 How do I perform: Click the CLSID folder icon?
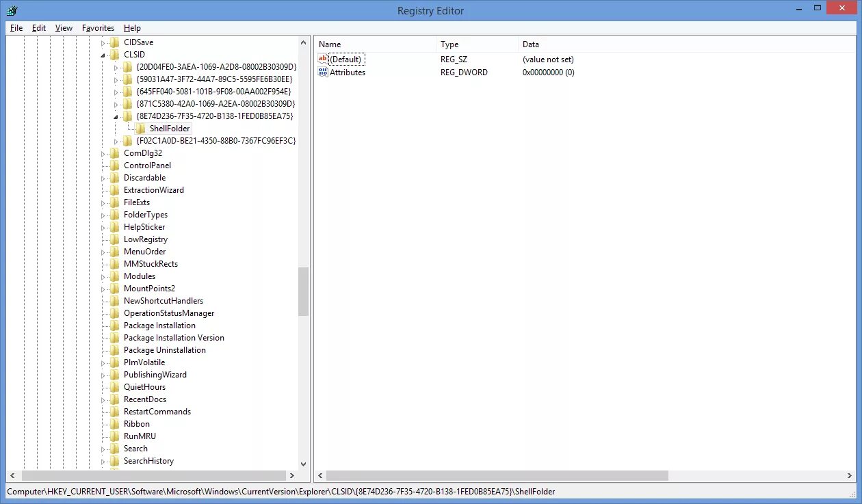pos(114,55)
